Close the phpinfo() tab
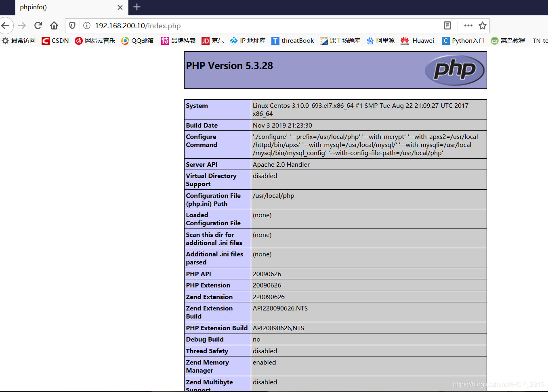 click(x=120, y=7)
